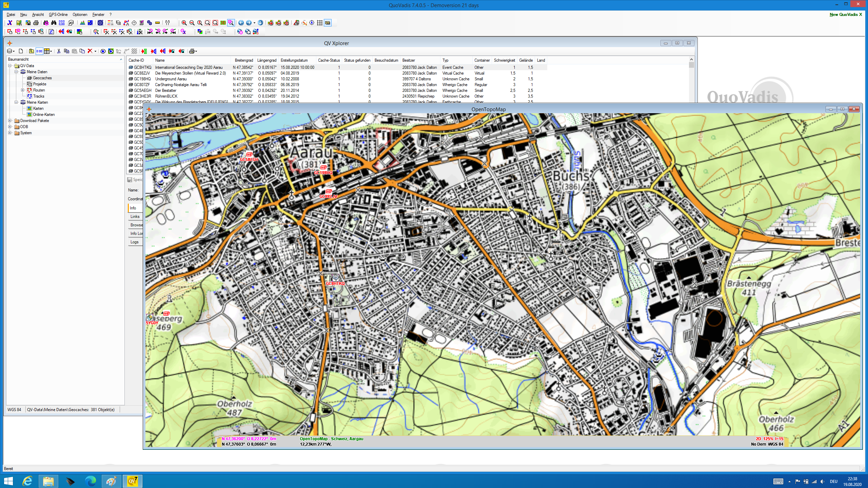Open the forward-history dropdown arrow
The width and height of the screenshot is (868, 488).
pos(254,23)
